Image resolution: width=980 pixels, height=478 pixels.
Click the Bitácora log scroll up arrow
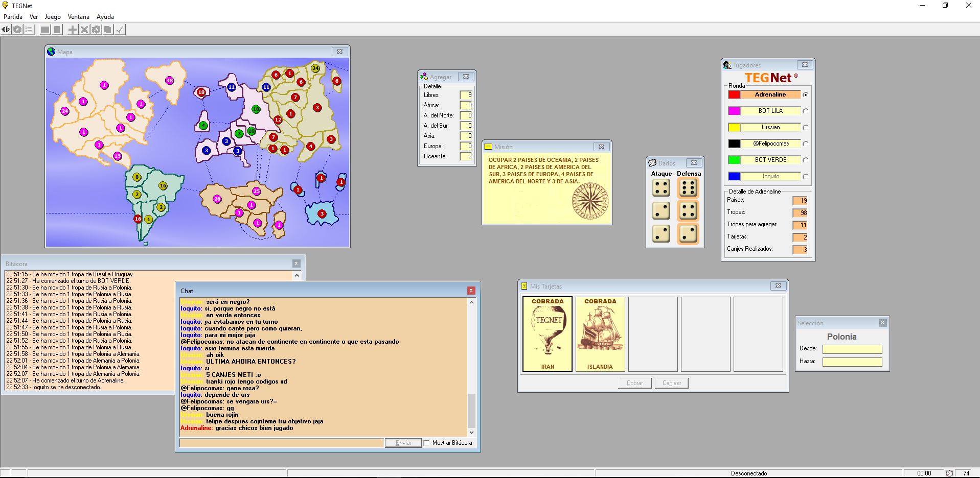(x=297, y=275)
